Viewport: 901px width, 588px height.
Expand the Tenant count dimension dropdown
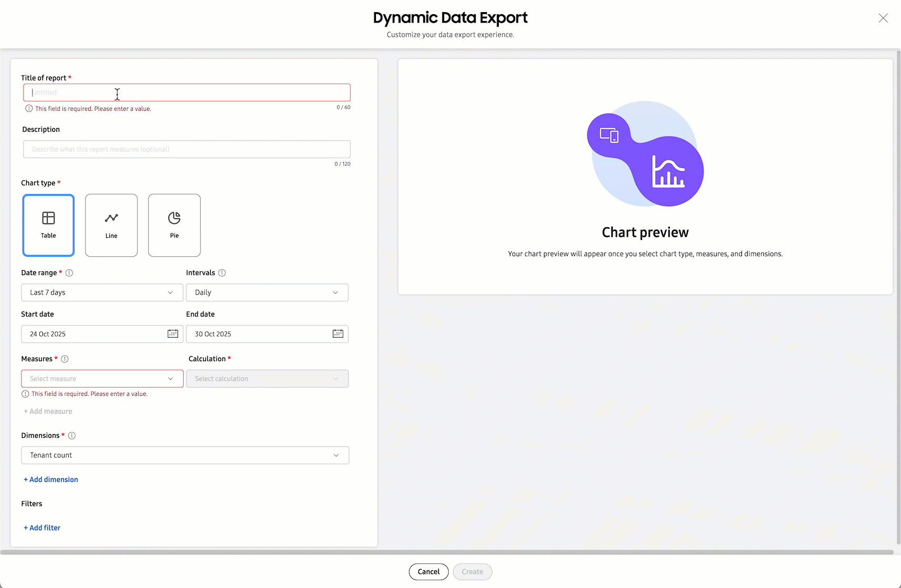tap(185, 455)
